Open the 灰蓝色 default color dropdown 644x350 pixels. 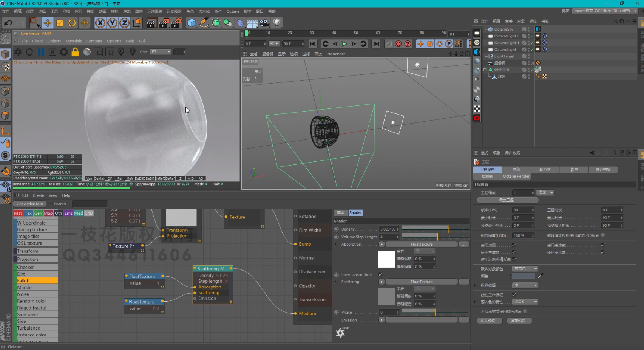pyautogui.click(x=525, y=269)
